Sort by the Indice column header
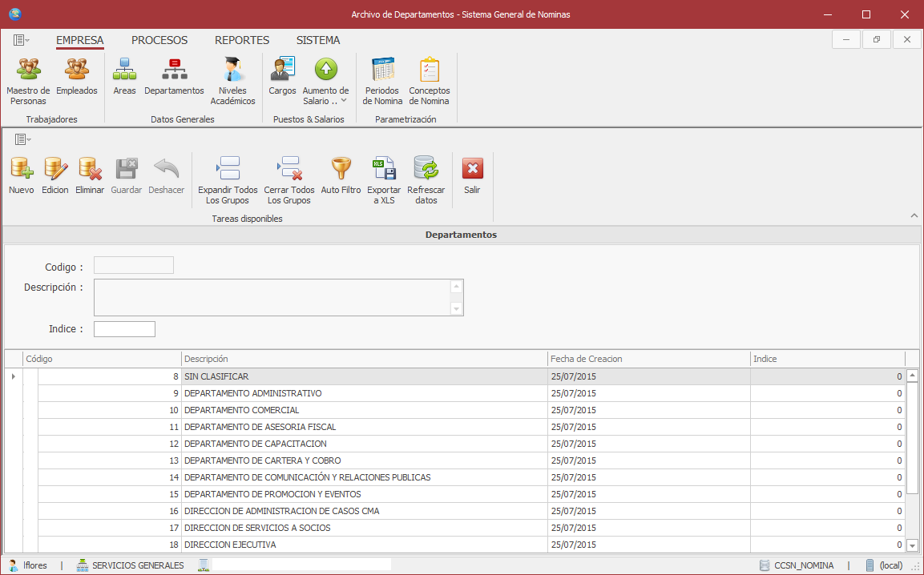 (828, 359)
